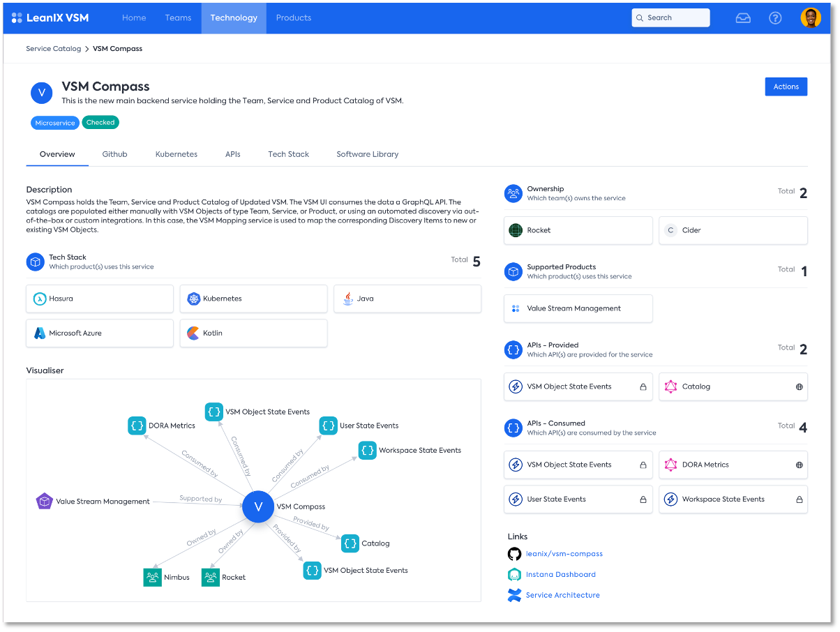Open the Instana Dashboard link
The height and width of the screenshot is (632, 840).
coord(561,575)
